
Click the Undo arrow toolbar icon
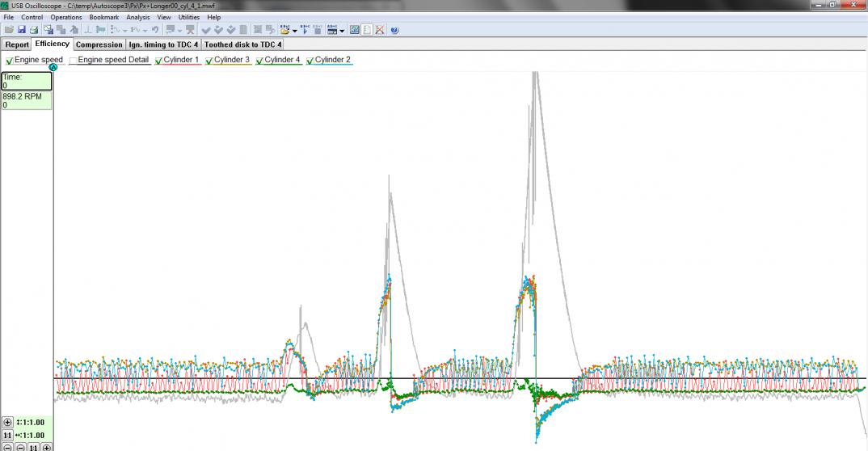point(154,30)
